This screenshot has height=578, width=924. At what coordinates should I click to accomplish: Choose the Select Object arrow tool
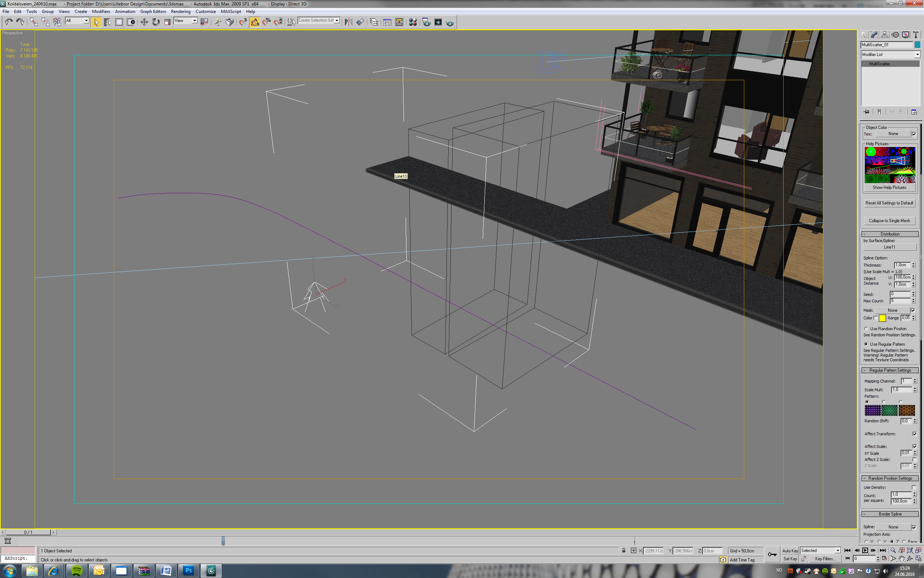click(x=96, y=22)
